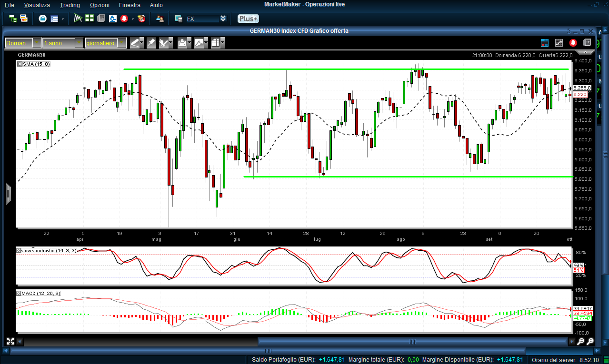The height and width of the screenshot is (364, 609).
Task: Open the '1 anno' time range dropdown
Action: click(x=79, y=43)
